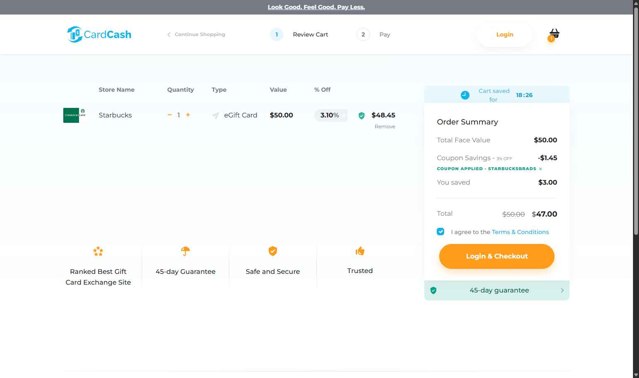Image resolution: width=639 pixels, height=378 pixels.
Task: Select the Review Cart step
Action: [x=310, y=35]
